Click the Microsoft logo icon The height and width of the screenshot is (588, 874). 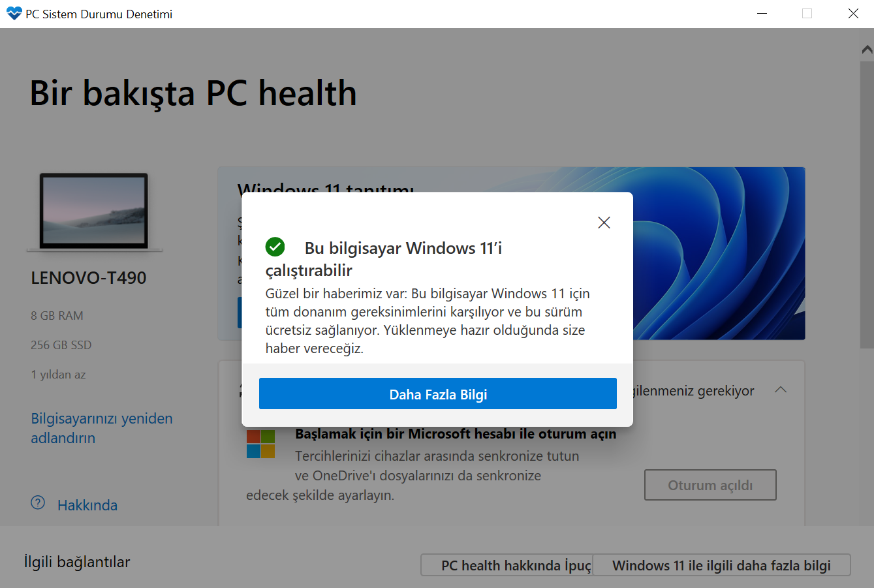pos(260,443)
